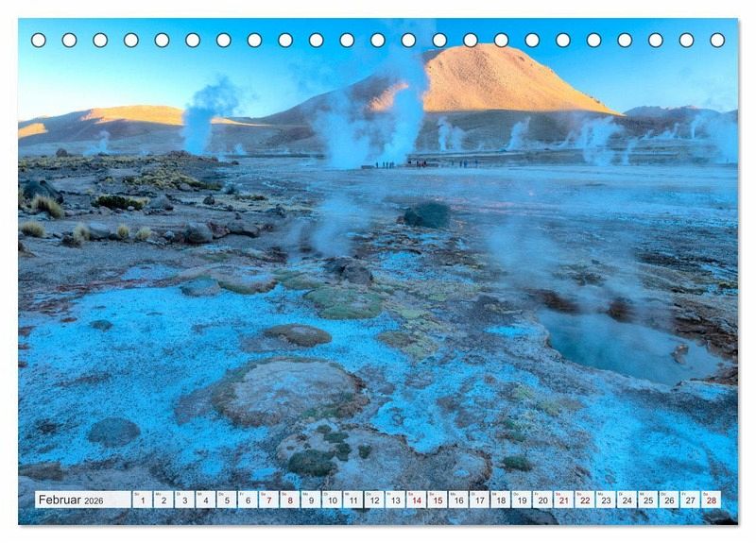Click the red date 28
This screenshot has height=543, width=756.
click(712, 500)
